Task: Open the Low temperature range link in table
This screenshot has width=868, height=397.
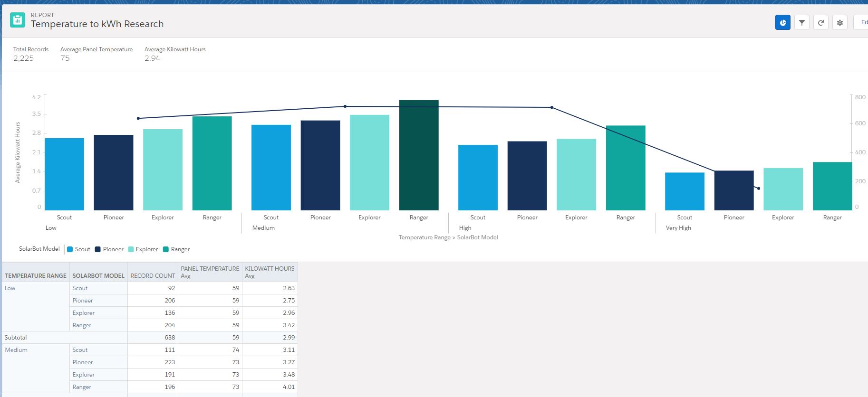Action: (x=10, y=288)
